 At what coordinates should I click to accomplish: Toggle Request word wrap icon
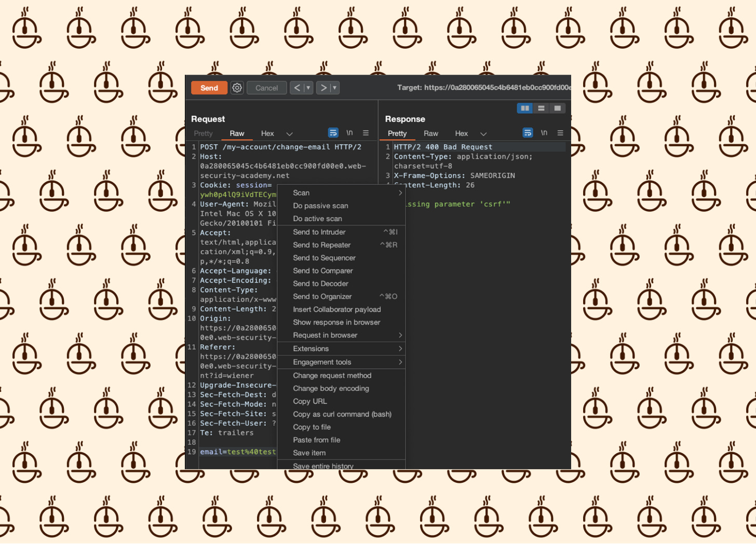[x=333, y=133]
